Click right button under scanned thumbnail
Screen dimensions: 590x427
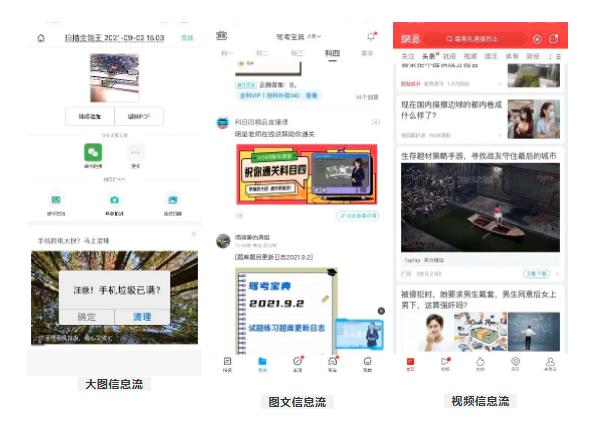139,117
